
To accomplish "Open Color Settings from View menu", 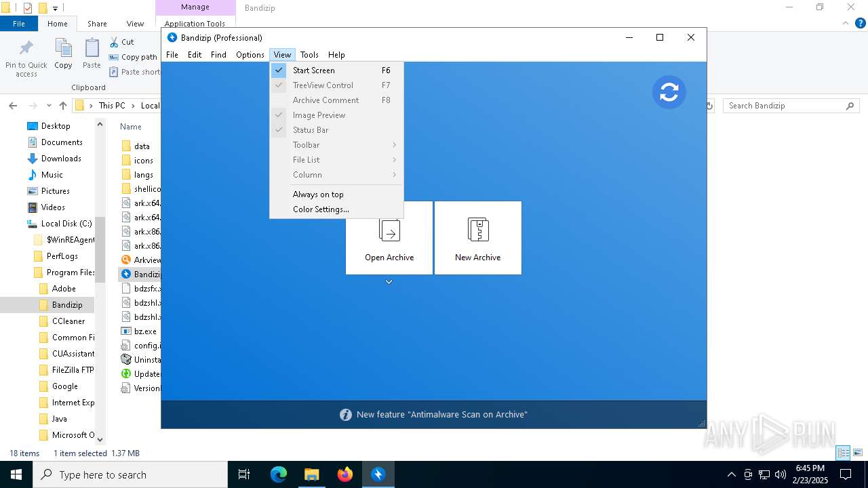I will point(336,209).
